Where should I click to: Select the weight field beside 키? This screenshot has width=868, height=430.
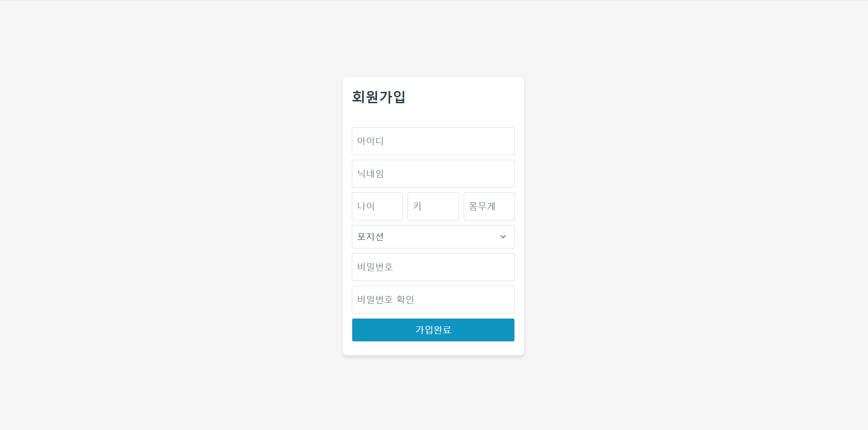pos(489,206)
